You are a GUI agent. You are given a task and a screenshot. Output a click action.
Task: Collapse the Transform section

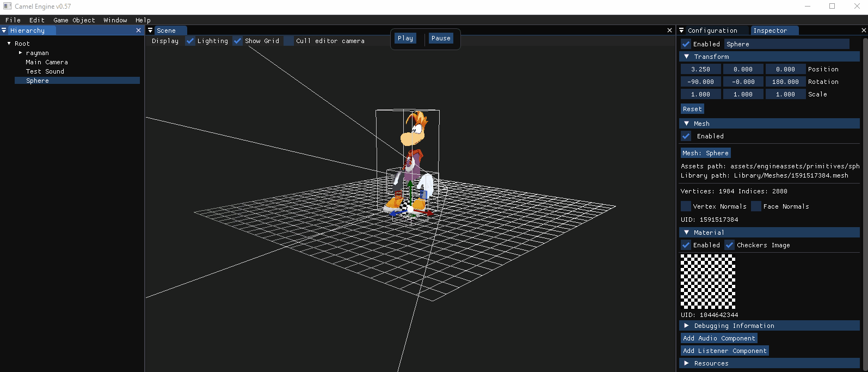(x=687, y=57)
